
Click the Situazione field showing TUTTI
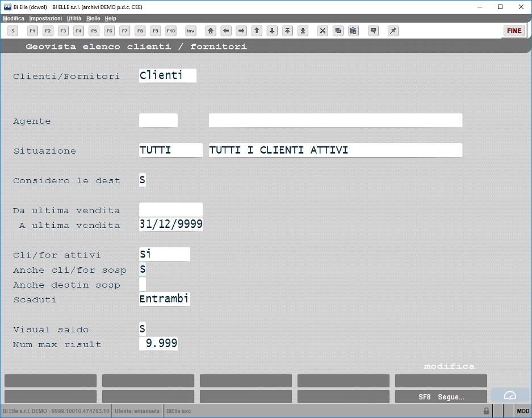click(x=171, y=150)
